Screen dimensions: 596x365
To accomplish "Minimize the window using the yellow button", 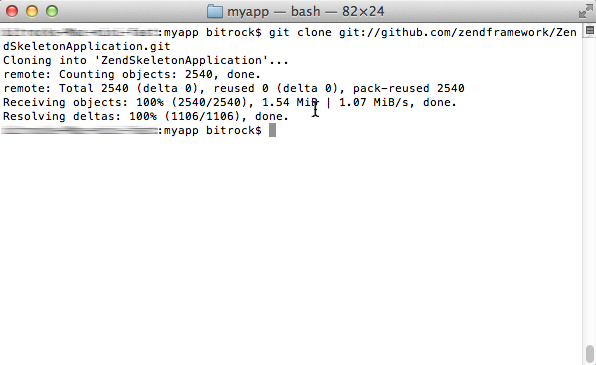I will tap(32, 11).
